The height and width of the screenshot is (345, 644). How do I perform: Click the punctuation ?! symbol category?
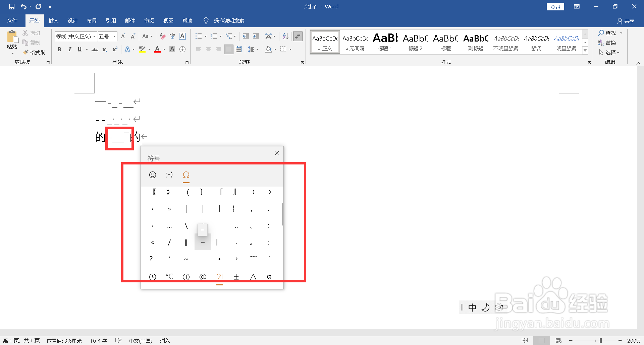tap(220, 277)
